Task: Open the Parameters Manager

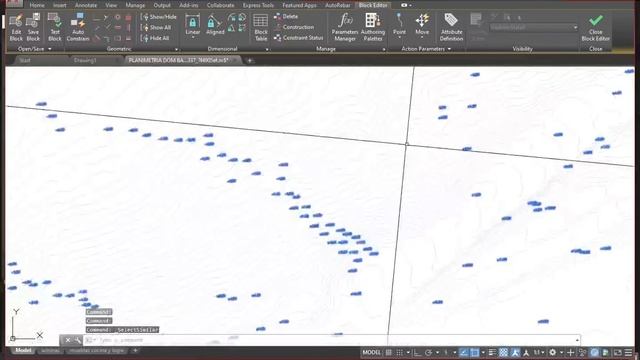Action: 344,27
